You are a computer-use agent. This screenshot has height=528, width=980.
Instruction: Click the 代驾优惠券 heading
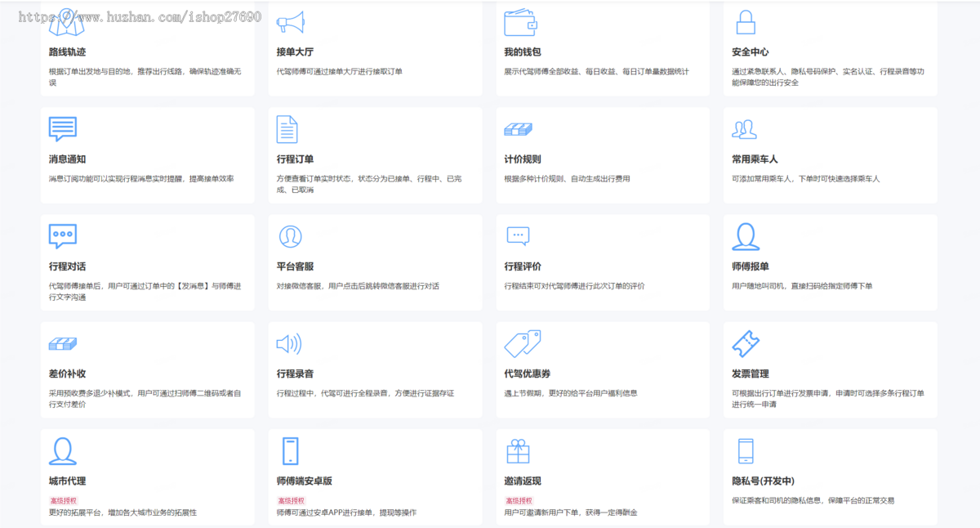(x=527, y=374)
